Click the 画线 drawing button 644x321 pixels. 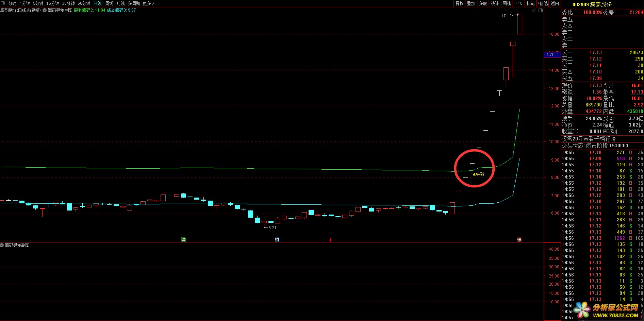[507, 3]
